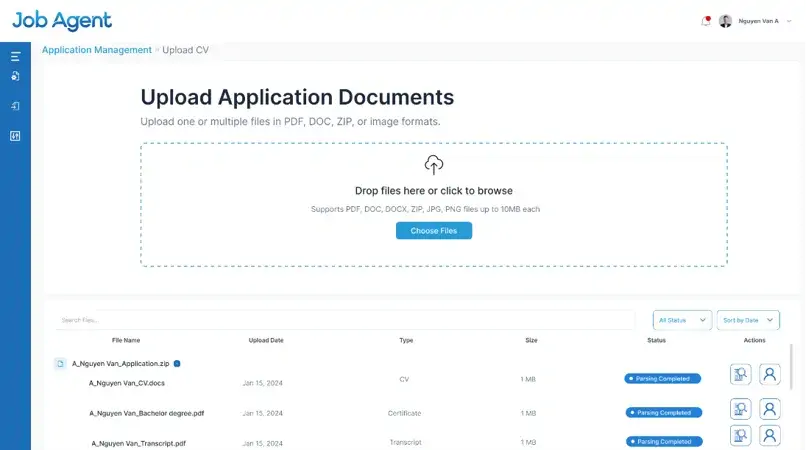The height and width of the screenshot is (450, 806).
Task: Go to Application Management breadcrumb
Action: pyautogui.click(x=97, y=50)
